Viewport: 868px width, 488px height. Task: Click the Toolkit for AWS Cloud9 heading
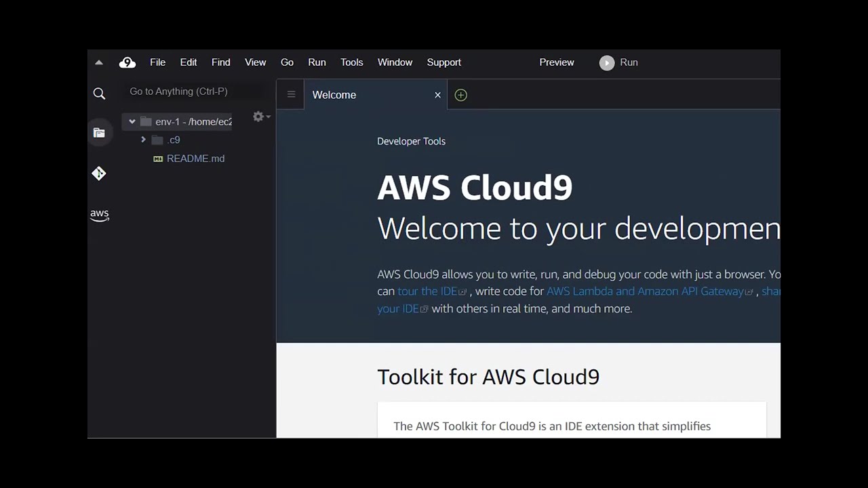click(x=488, y=377)
